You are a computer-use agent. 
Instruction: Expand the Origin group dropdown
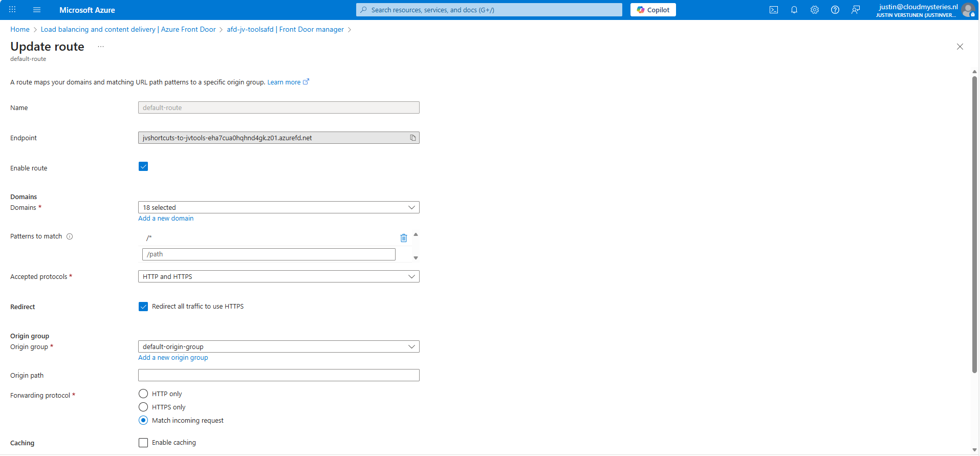point(278,346)
